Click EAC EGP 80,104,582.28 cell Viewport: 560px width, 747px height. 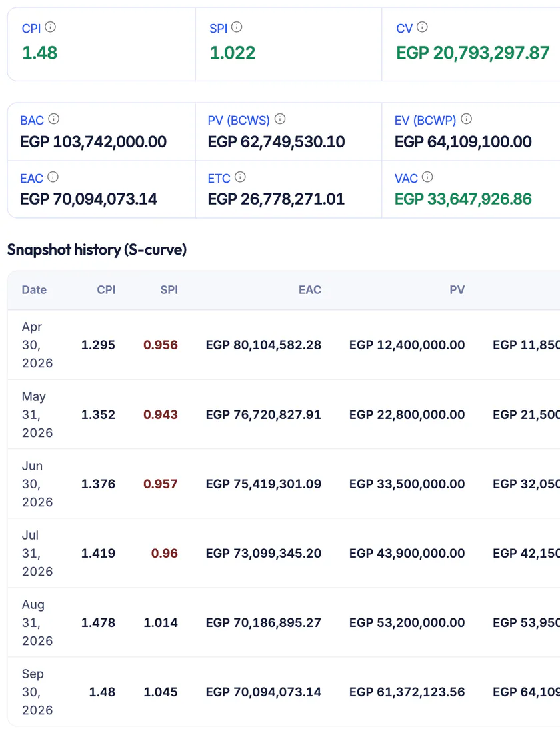[x=263, y=345]
